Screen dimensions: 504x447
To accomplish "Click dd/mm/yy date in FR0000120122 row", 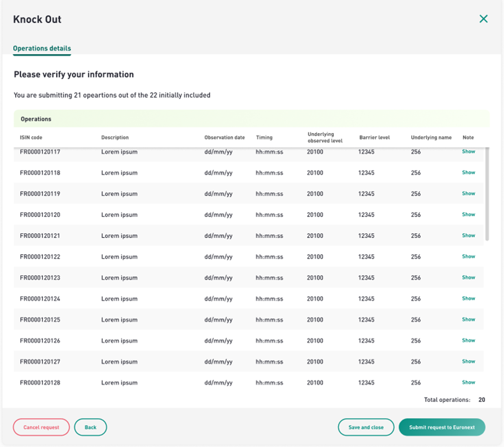I will 218,257.
